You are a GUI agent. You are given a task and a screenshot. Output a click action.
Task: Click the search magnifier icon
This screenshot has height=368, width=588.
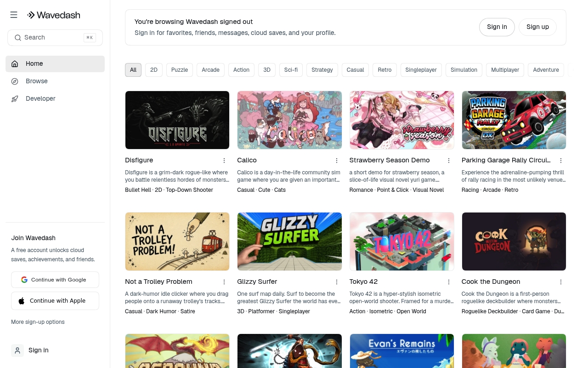[18, 38]
